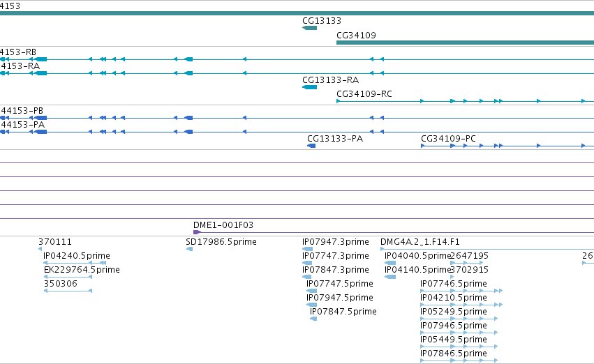The image size is (594, 364).
Task: Select the 3702915 feature label
Action: point(469,270)
